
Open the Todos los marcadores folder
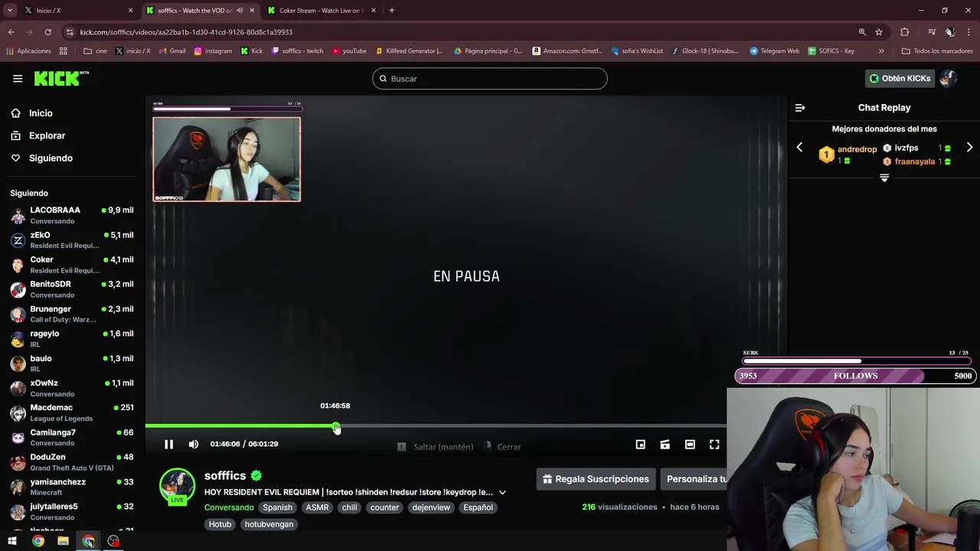(x=937, y=51)
